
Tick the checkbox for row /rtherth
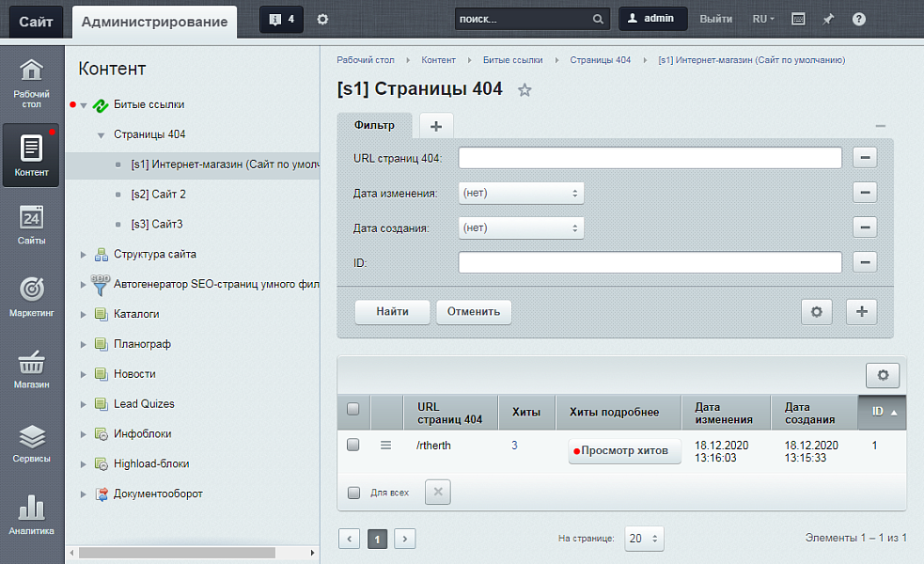click(353, 446)
